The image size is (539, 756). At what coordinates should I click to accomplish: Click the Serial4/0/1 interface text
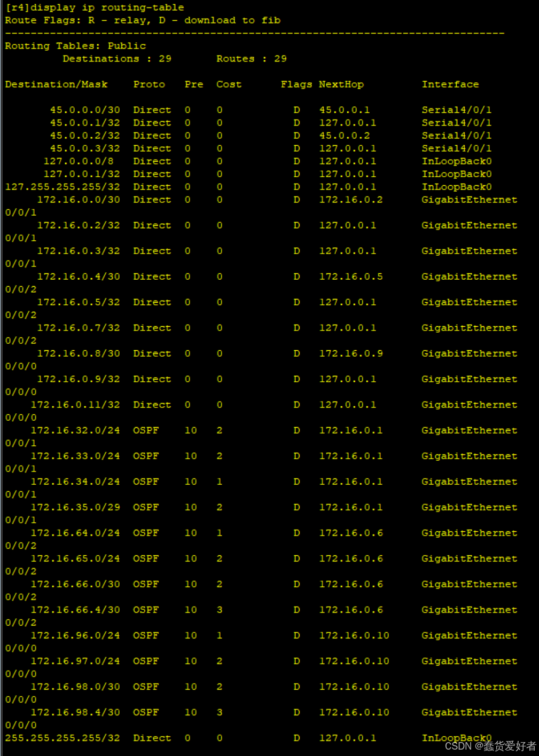(x=457, y=109)
